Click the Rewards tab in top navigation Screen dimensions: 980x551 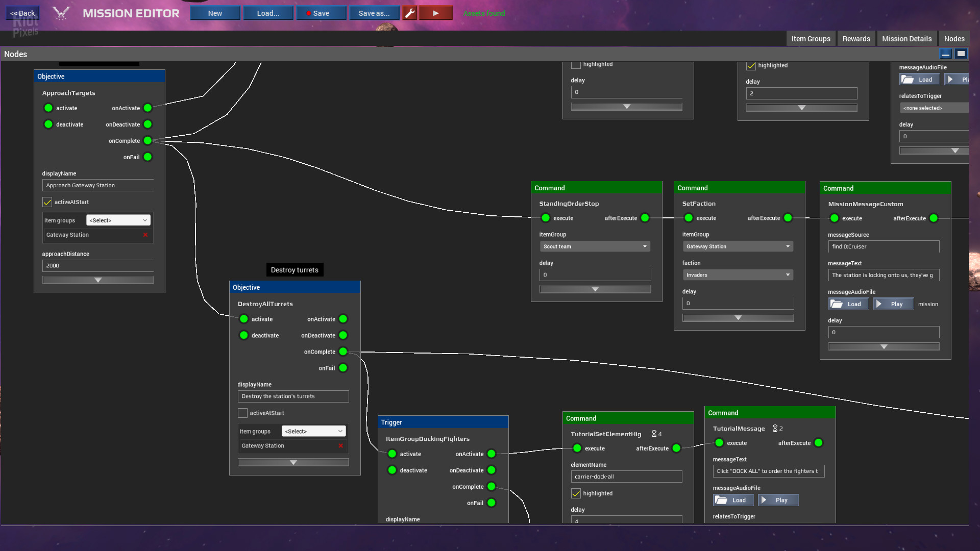click(x=856, y=38)
